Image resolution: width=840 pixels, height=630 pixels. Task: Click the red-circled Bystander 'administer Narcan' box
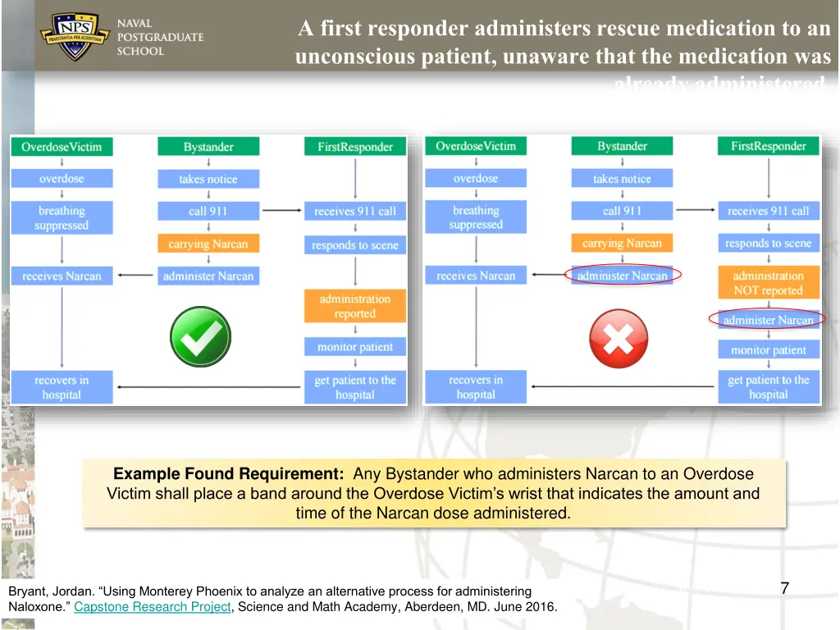622,276
